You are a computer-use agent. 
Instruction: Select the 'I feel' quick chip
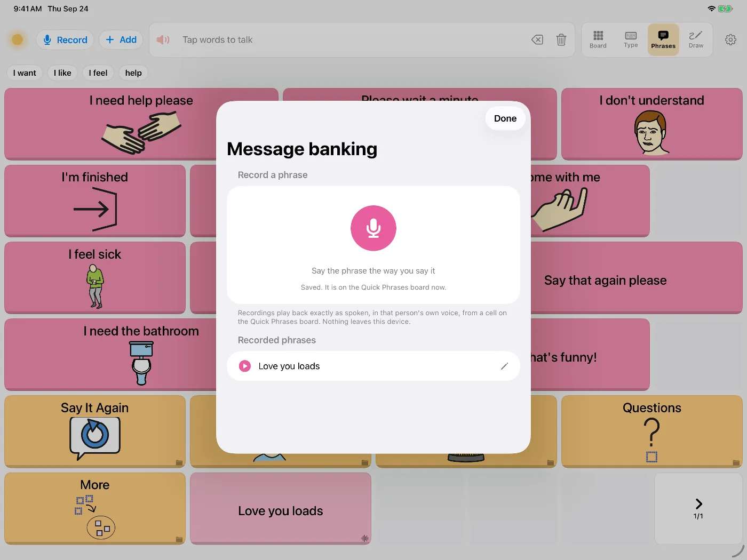(98, 73)
